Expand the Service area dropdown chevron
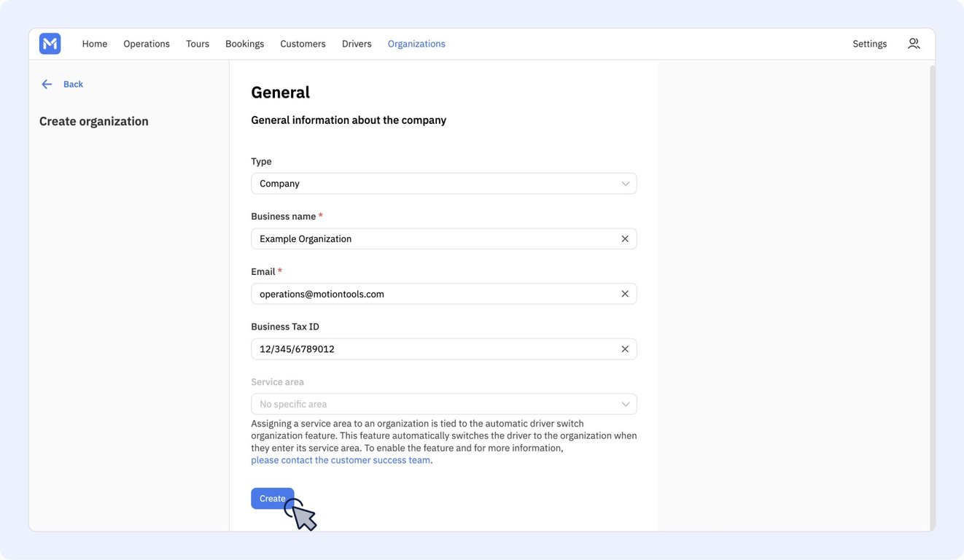The image size is (964, 560). pyautogui.click(x=626, y=404)
